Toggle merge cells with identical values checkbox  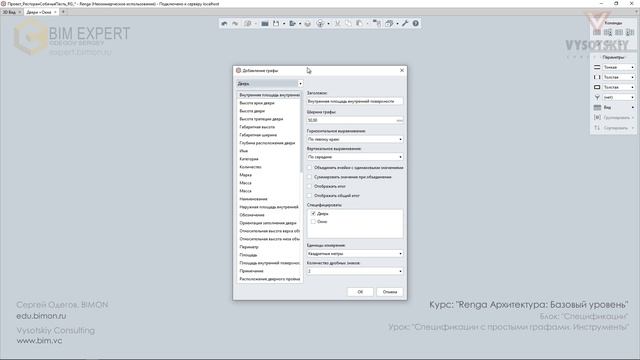click(x=310, y=168)
